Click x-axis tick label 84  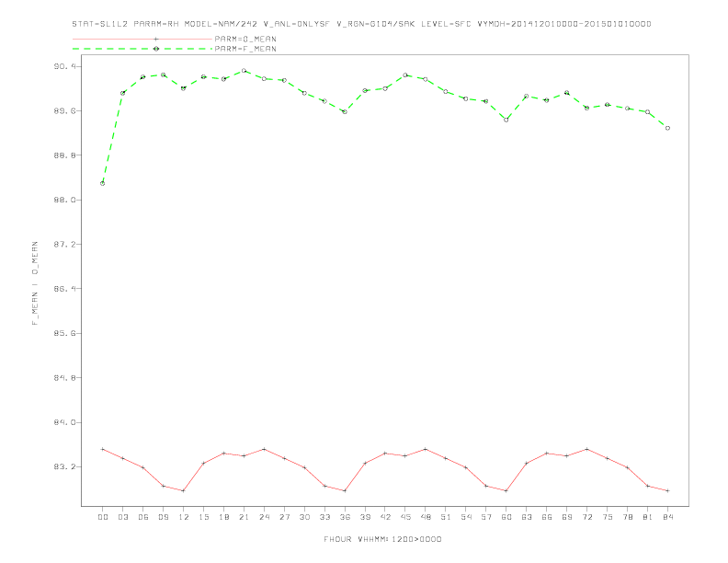click(x=668, y=517)
